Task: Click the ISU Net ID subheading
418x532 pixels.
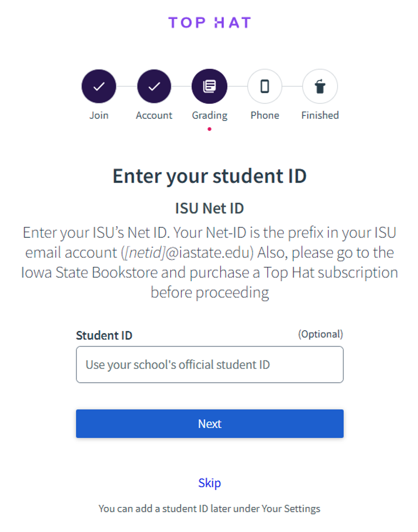Action: [x=209, y=208]
